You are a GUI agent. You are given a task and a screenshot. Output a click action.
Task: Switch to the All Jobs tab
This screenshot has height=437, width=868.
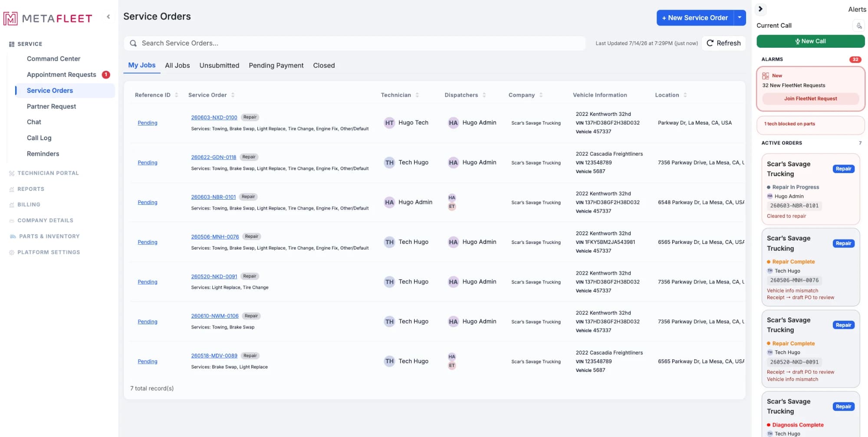pyautogui.click(x=178, y=66)
